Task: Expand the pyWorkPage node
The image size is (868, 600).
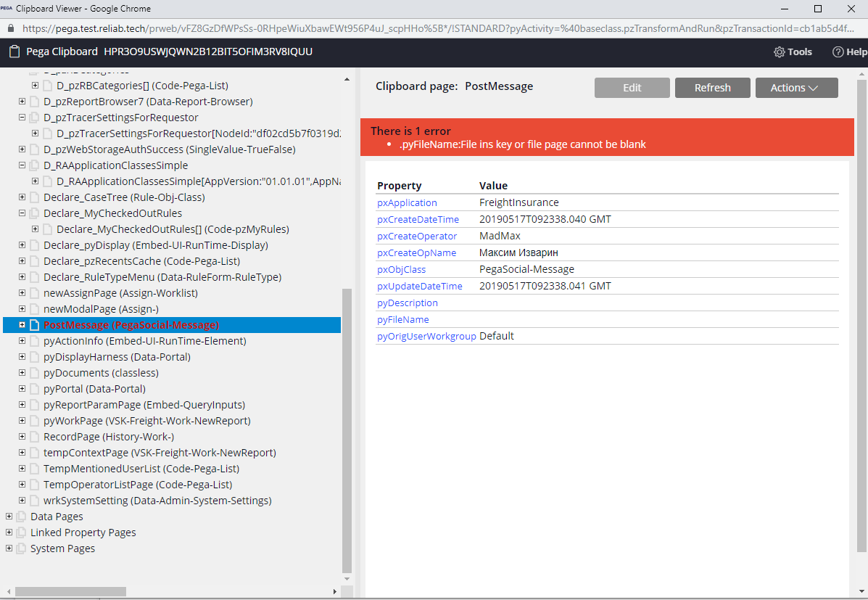Action: point(22,421)
